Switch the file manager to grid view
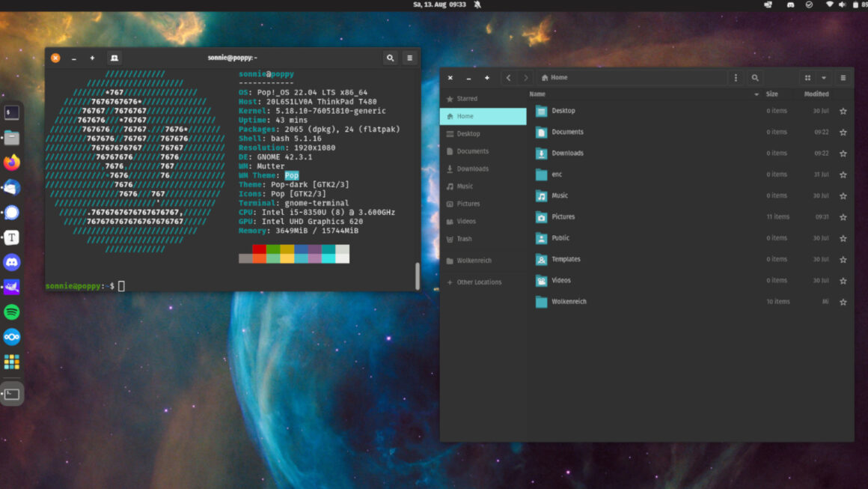Screen dimensions: 868x489 807,78
